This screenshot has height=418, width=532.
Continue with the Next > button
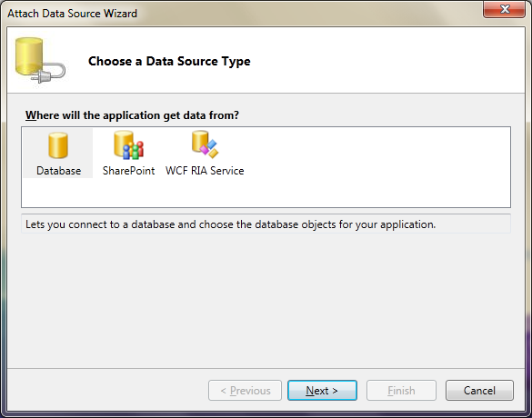coord(322,390)
